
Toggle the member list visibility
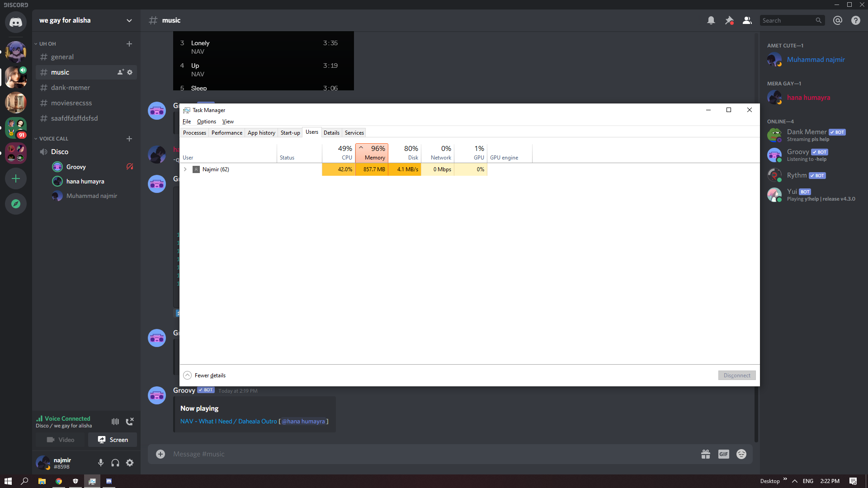[x=747, y=20]
